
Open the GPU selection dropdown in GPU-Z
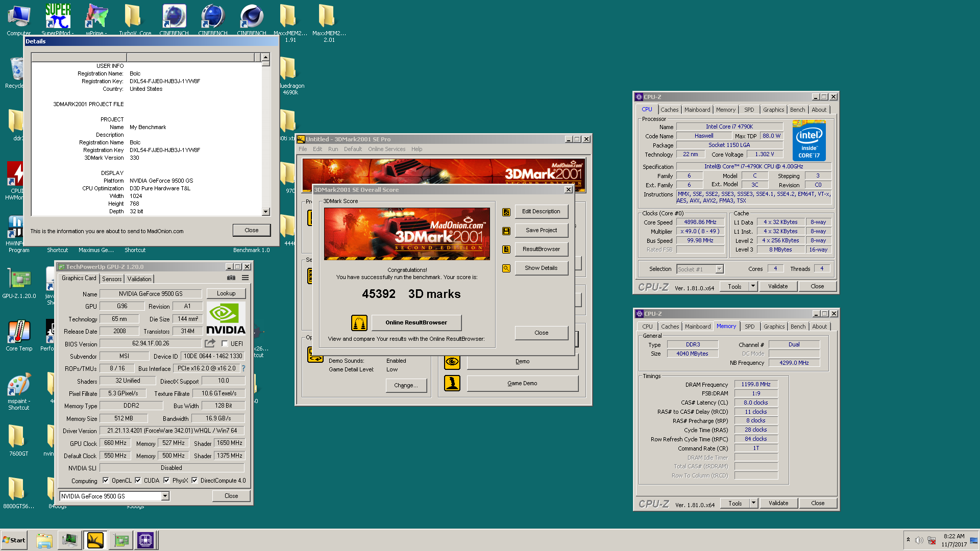point(165,496)
